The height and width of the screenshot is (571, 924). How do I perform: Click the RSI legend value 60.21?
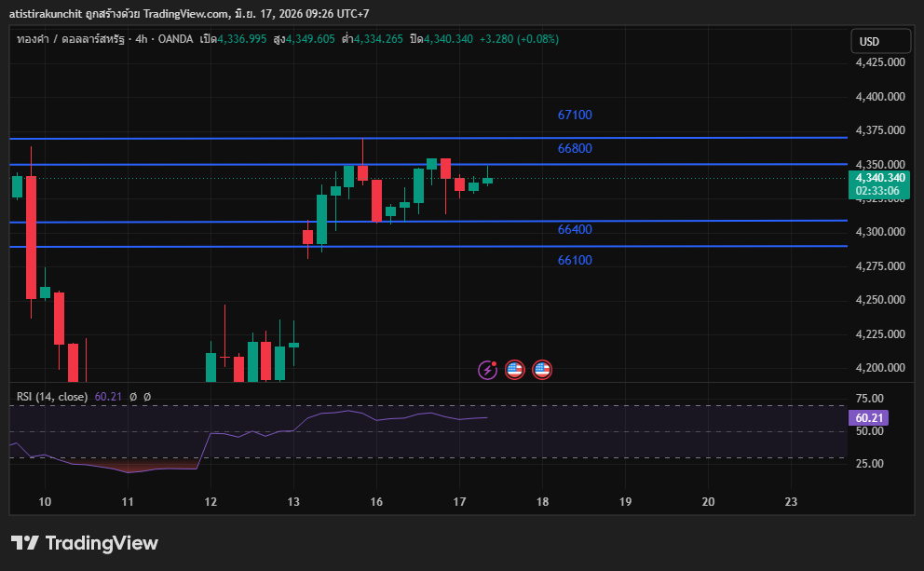click(108, 397)
